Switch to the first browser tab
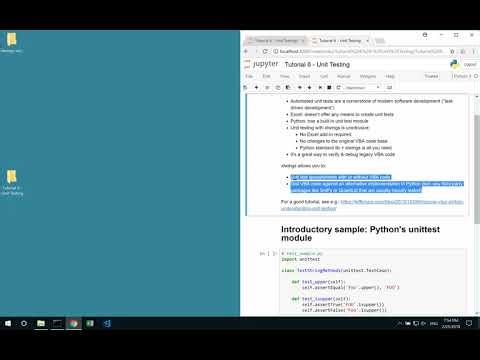 (x=276, y=41)
